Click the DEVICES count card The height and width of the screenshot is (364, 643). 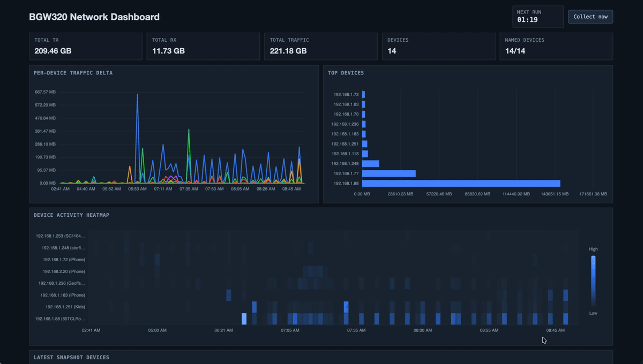click(x=438, y=47)
